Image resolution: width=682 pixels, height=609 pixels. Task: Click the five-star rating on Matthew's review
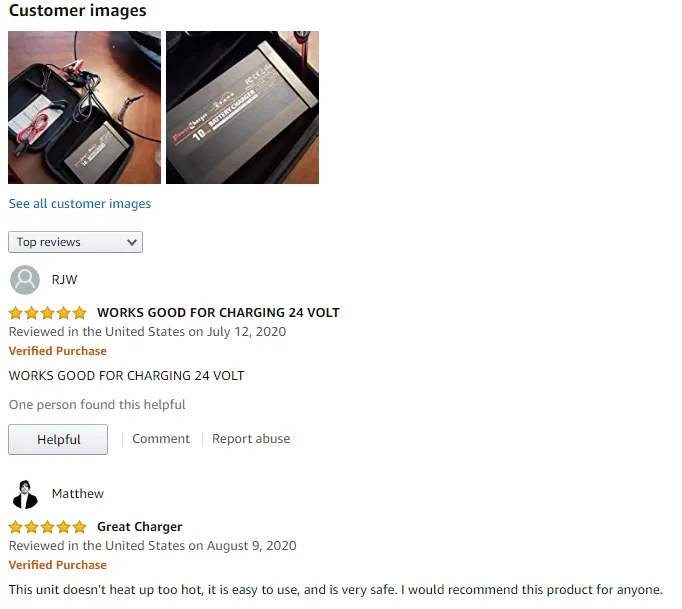pos(47,527)
